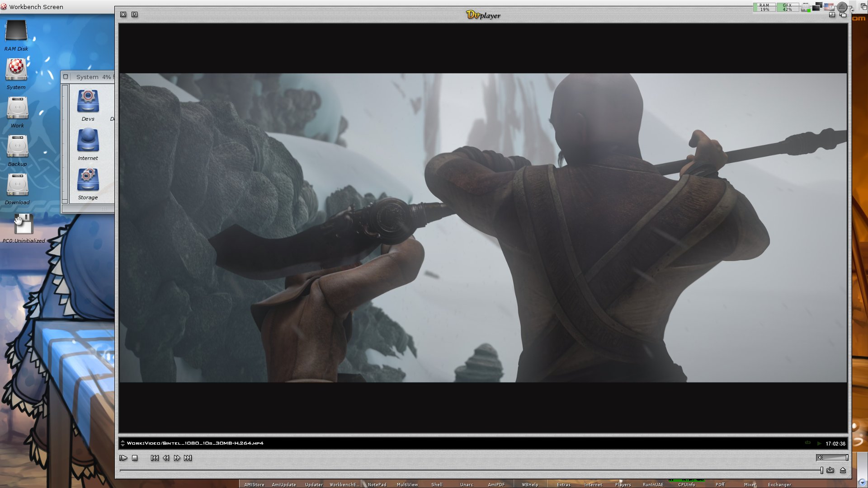This screenshot has width=868, height=488.
Task: Click the video seek progress bar
Action: coord(470,471)
